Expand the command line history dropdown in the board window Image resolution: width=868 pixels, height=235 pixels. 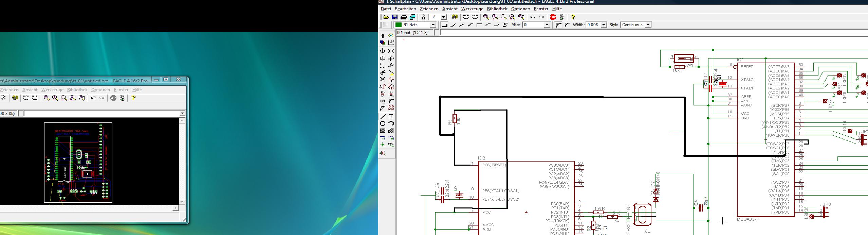pyautogui.click(x=182, y=113)
